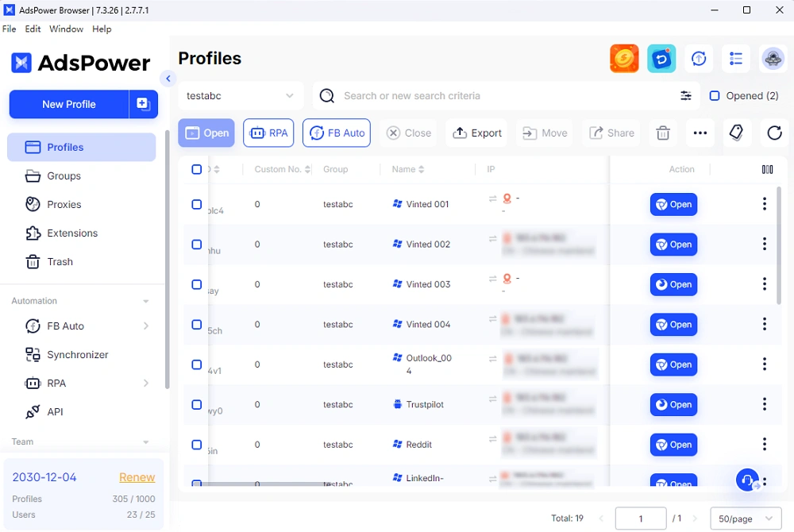Collapse the Automation section

point(146,301)
